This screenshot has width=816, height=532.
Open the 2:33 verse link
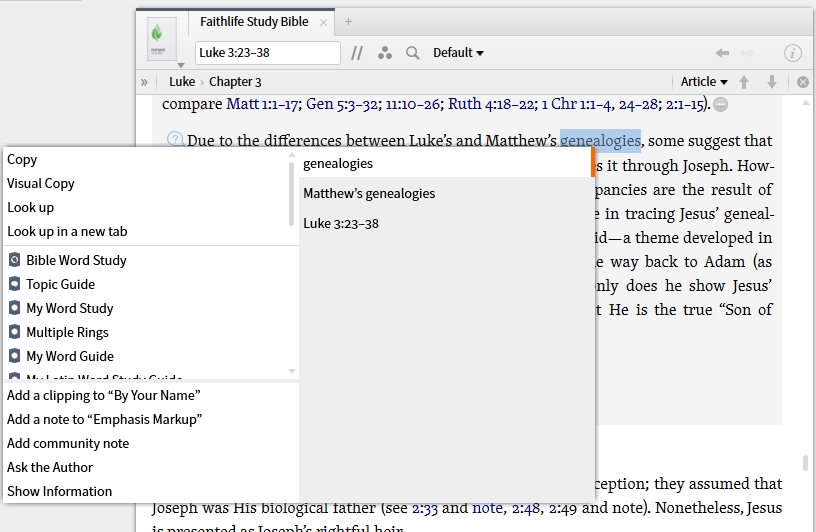pos(425,508)
